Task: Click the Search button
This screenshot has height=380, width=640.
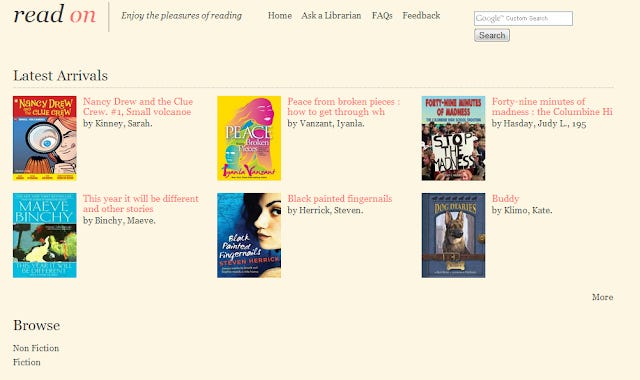Action: coord(492,36)
